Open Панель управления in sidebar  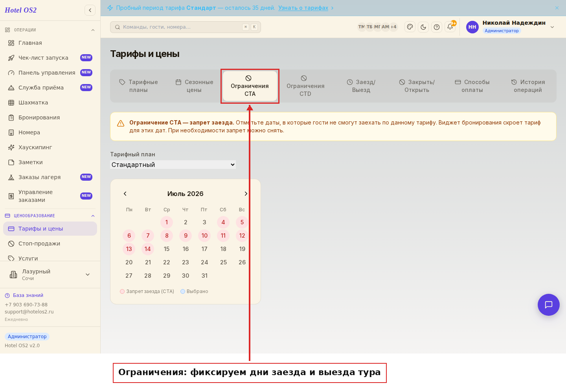50,73
